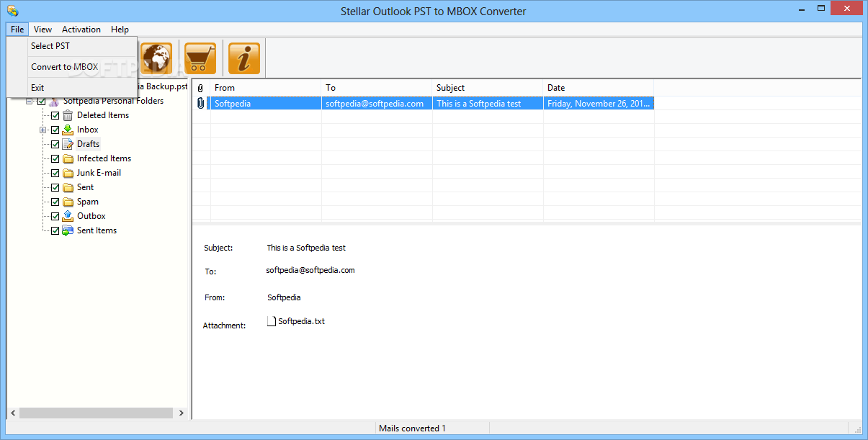Click the 'Friday, November 26' date cell
868x440 pixels.
(599, 104)
